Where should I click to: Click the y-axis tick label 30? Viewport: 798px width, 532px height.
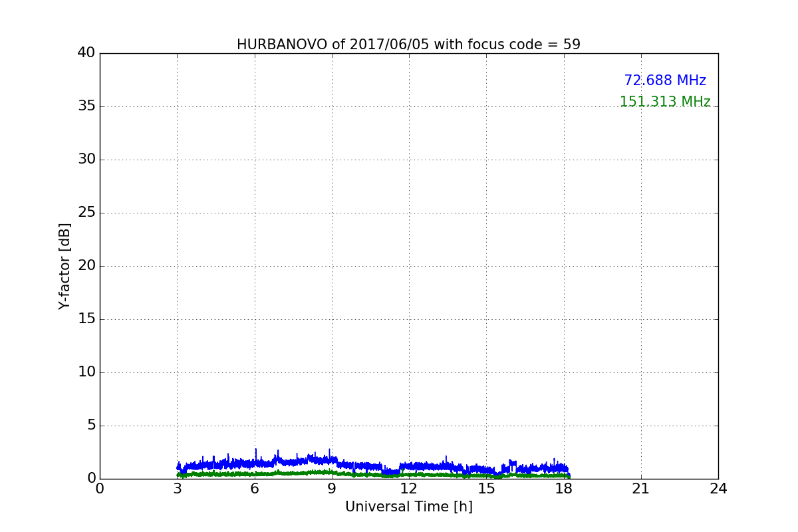pyautogui.click(x=86, y=160)
